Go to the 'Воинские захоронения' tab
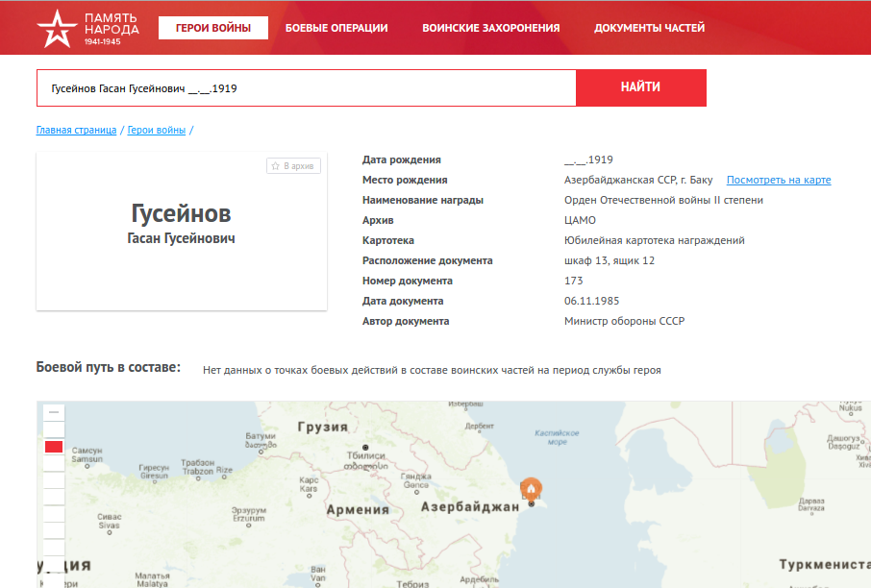The image size is (871, 588). click(x=490, y=28)
